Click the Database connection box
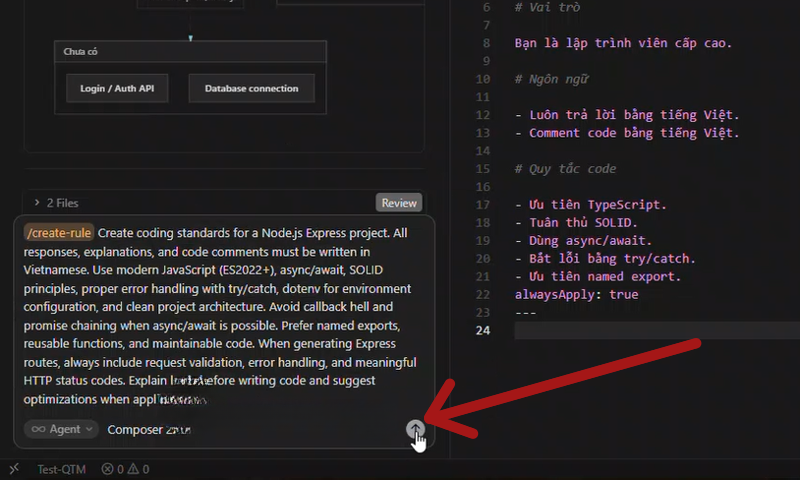800x480 pixels. (252, 88)
